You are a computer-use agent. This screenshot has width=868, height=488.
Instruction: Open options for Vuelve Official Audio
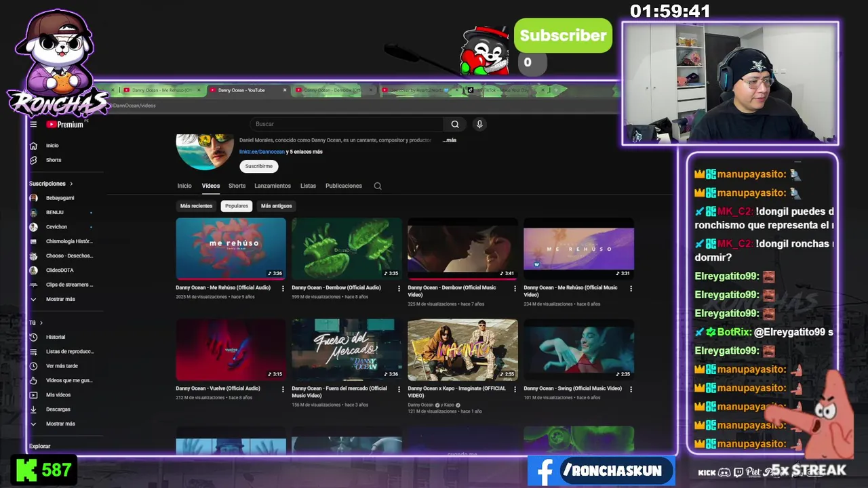tap(283, 389)
